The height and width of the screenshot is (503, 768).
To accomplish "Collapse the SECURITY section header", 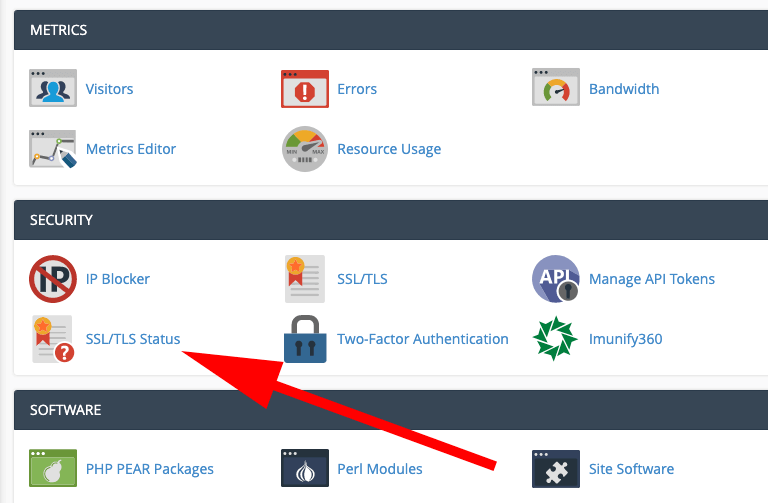I will [x=391, y=220].
